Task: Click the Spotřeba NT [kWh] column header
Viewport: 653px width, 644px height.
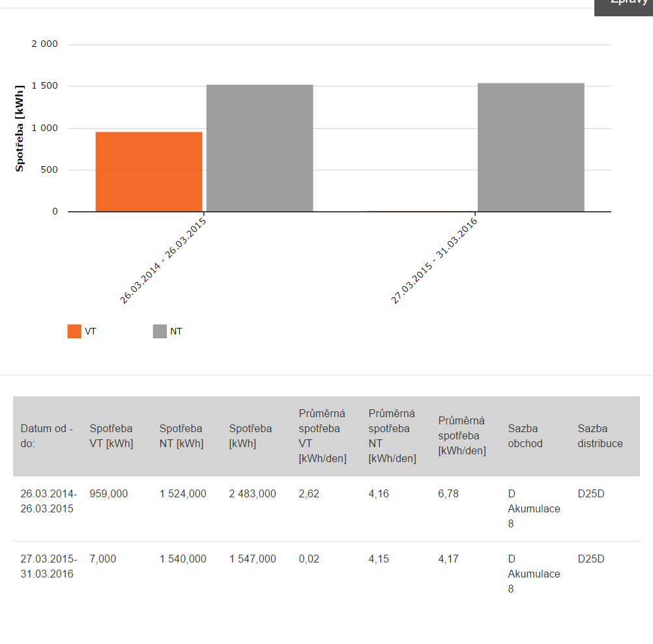Action: (x=181, y=435)
